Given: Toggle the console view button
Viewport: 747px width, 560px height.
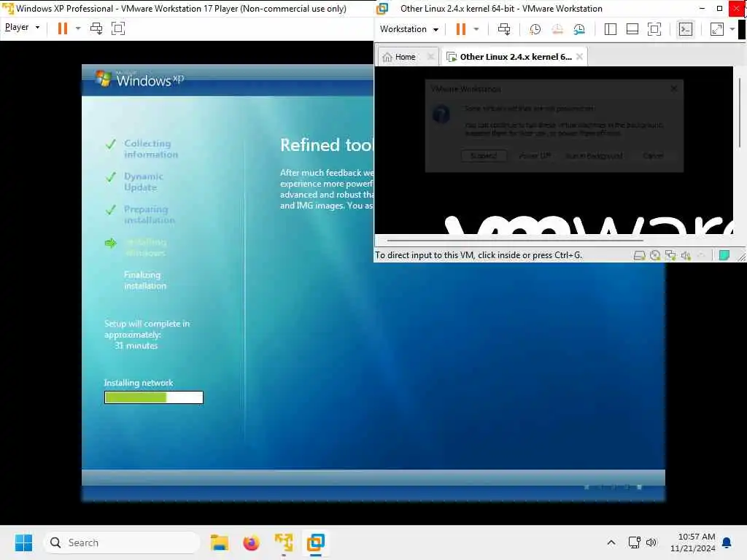Looking at the screenshot, I should [686, 29].
